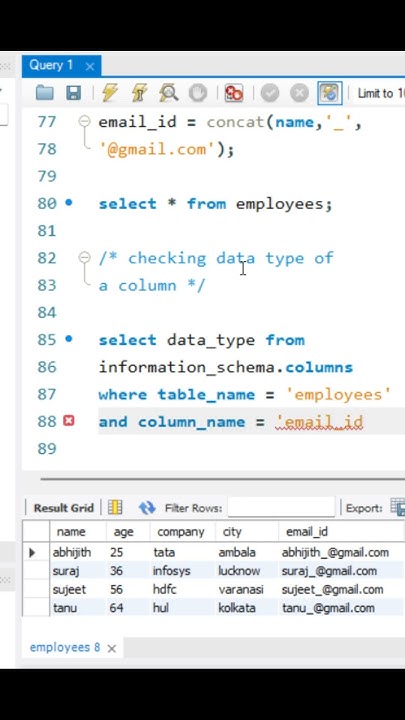405x720 pixels.
Task: Click the 'suraj' name cell
Action: [78, 571]
